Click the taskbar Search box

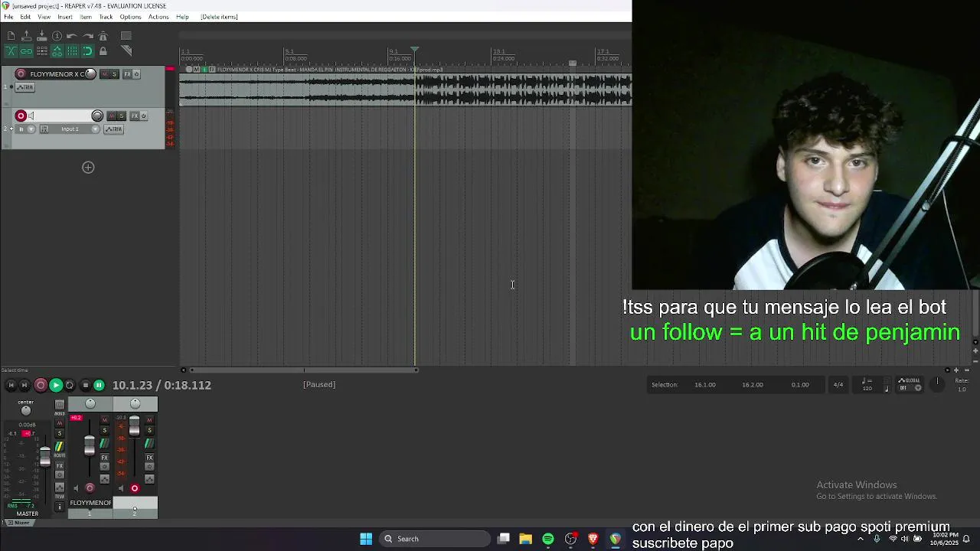[435, 539]
